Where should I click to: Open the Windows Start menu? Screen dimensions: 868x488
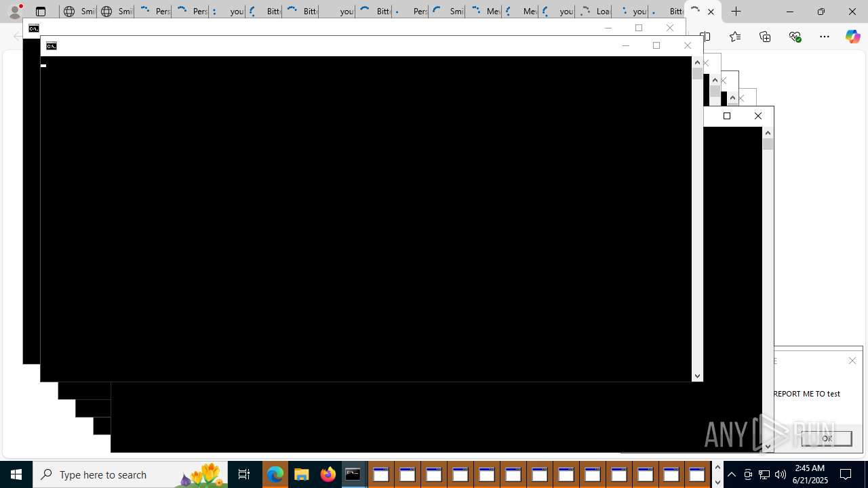[16, 474]
